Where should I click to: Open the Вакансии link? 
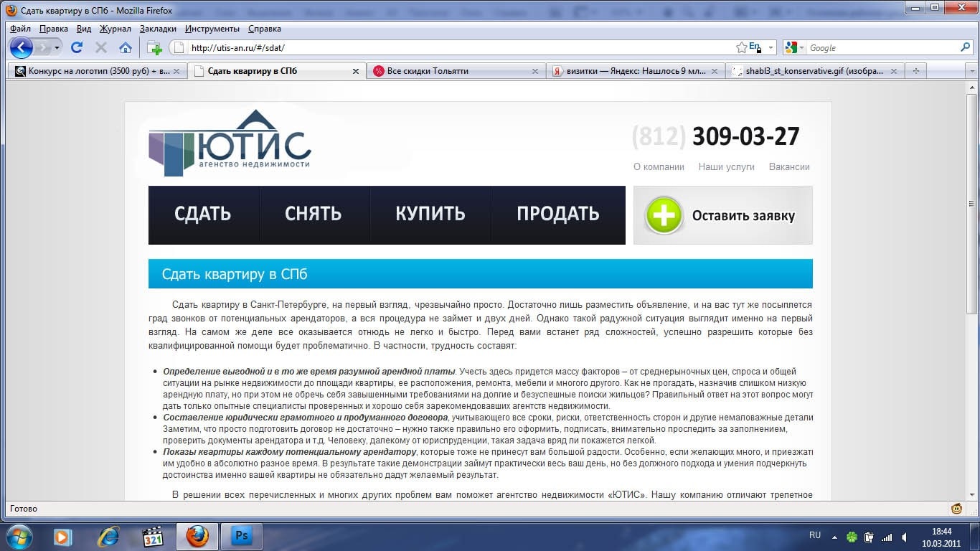coord(789,166)
